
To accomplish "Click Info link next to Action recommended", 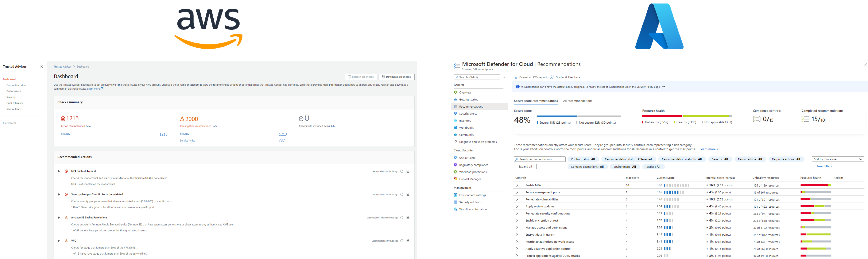I will 88,127.
